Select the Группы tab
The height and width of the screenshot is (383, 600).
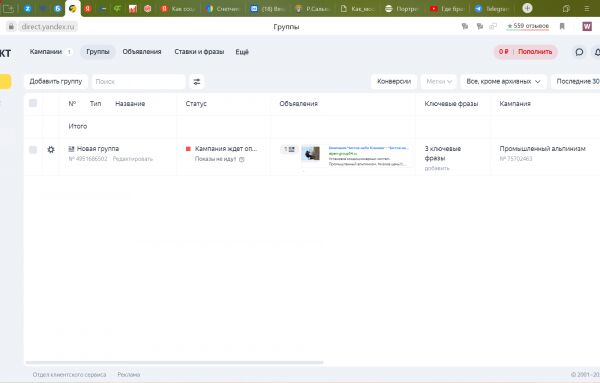(x=98, y=52)
